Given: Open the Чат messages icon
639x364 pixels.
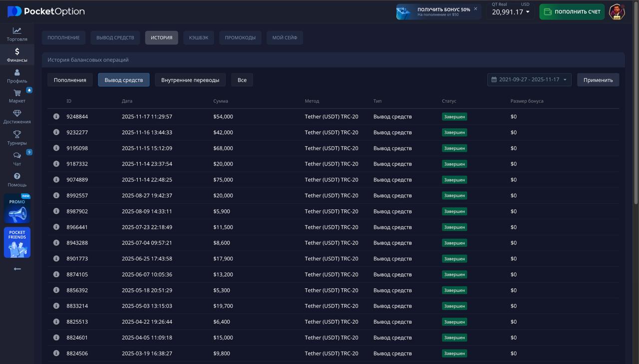Looking at the screenshot, I should click(x=17, y=156).
